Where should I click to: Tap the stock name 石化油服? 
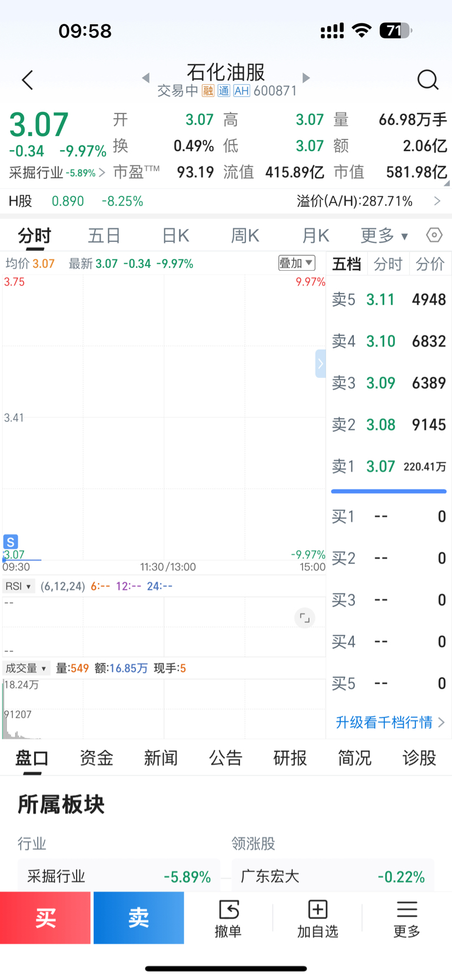click(226, 72)
